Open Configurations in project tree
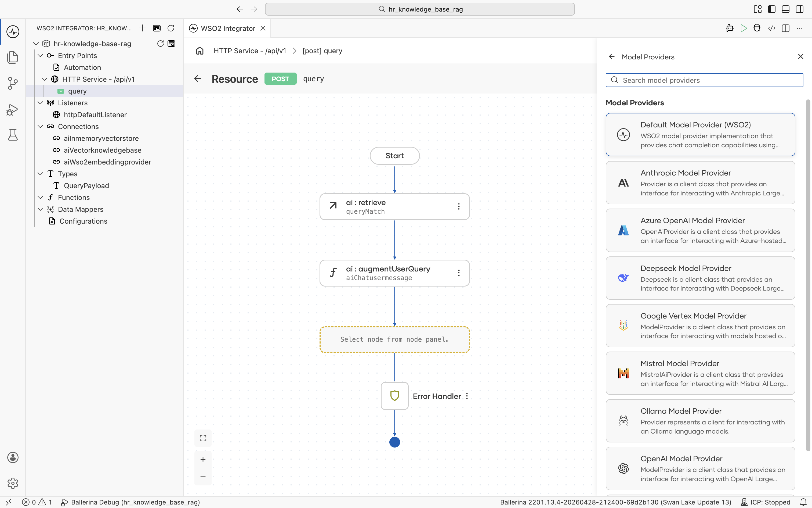 (x=104, y=221)
